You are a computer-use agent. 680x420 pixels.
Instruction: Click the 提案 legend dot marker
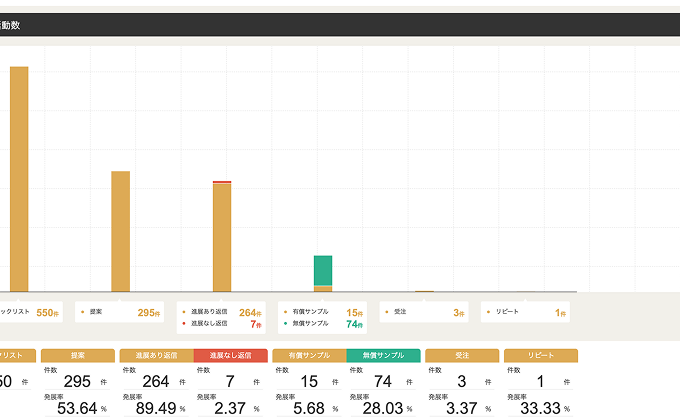coord(82,312)
